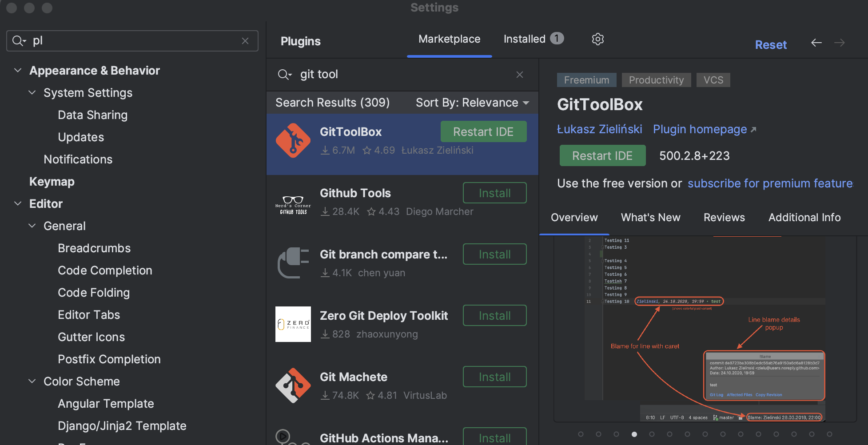Viewport: 868px width, 445px height.
Task: Select the first screenshot carousel dot
Action: [581, 434]
